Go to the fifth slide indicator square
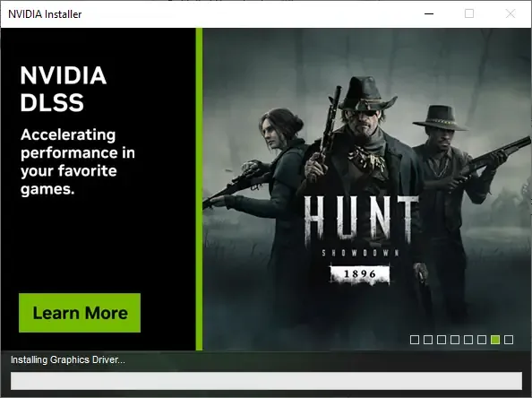 coord(468,340)
